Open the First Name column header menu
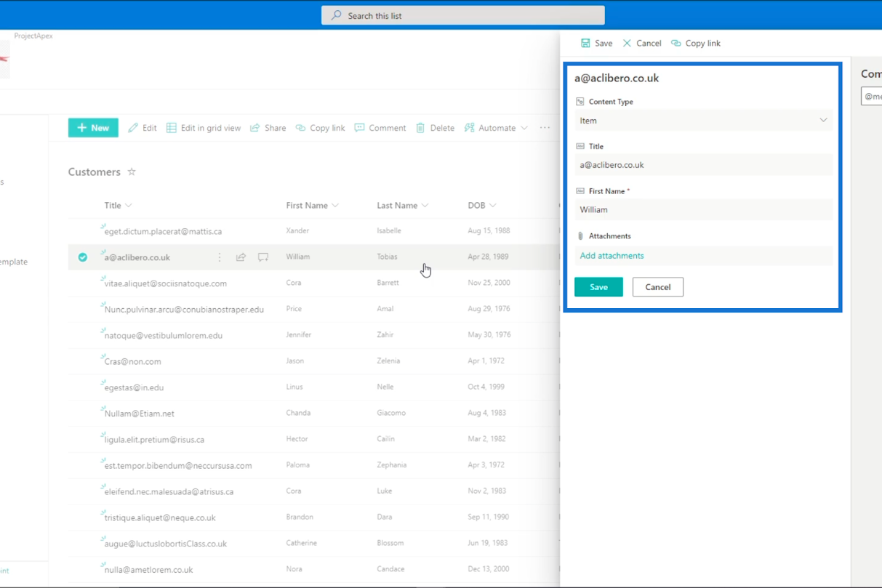Viewport: 882px width, 588px height. click(313, 206)
